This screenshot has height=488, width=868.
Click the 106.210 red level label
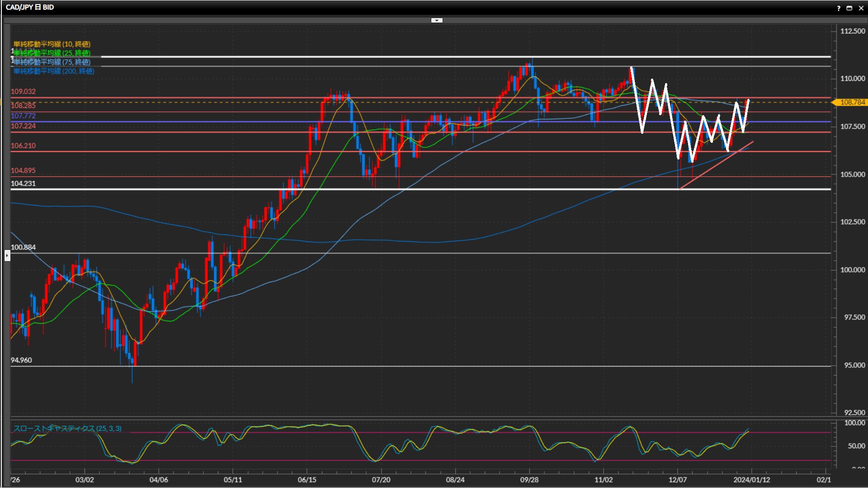point(23,145)
